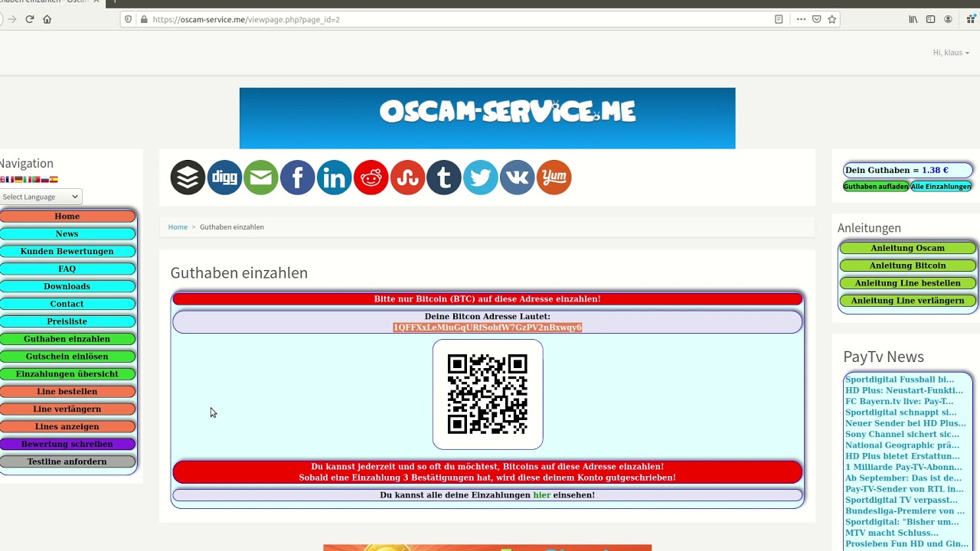Screen dimensions: 980x551
Task: Open What's New gift icon
Action: (971, 19)
